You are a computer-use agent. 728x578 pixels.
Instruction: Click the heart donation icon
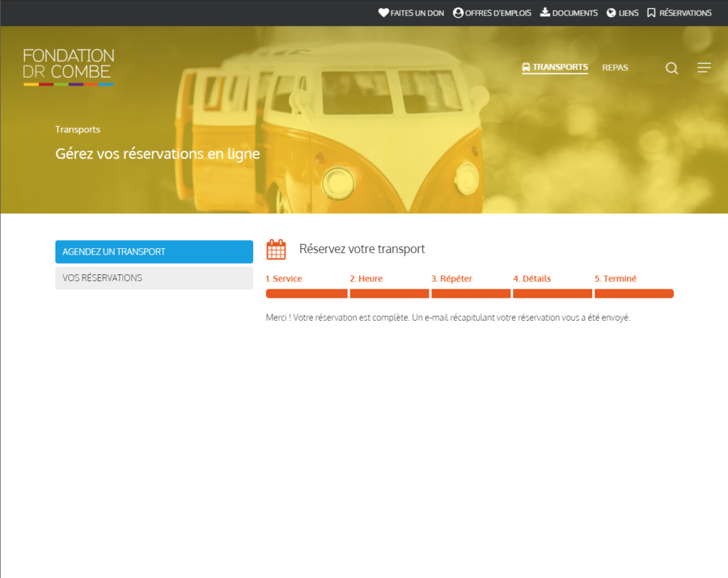383,13
